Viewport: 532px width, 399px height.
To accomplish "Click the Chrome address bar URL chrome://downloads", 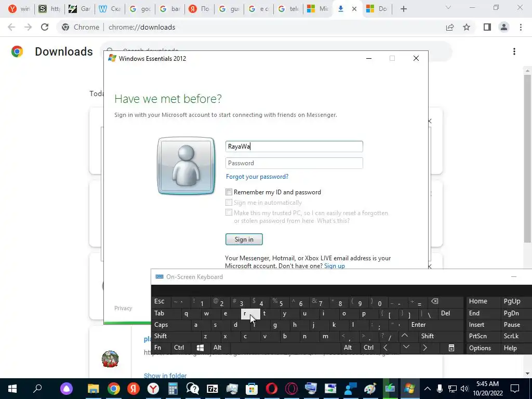I will pyautogui.click(x=142, y=27).
